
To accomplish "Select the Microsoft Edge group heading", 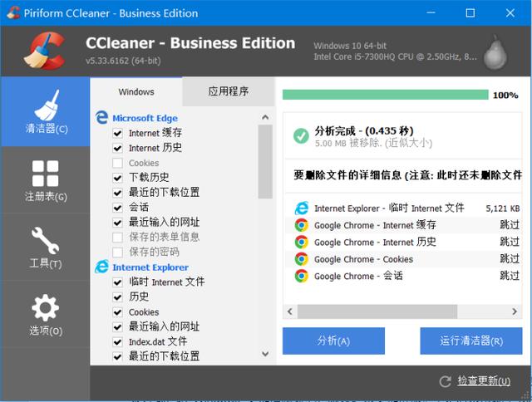I will coord(145,118).
